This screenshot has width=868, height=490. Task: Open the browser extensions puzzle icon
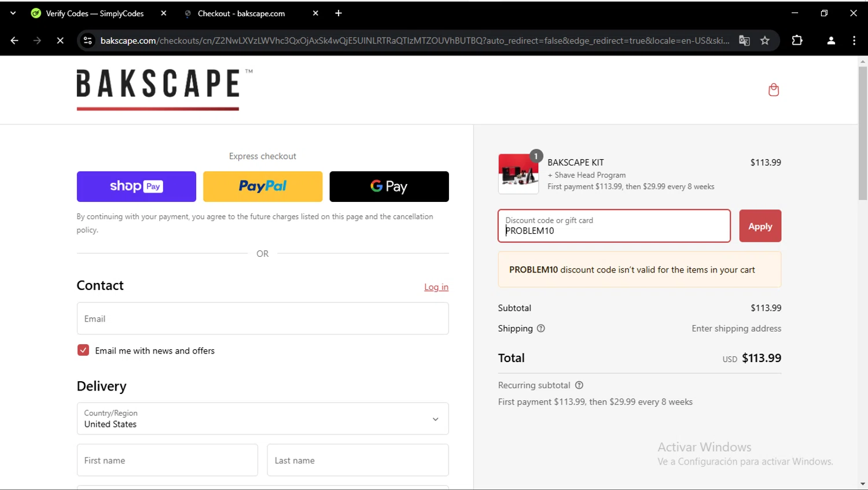tap(797, 40)
